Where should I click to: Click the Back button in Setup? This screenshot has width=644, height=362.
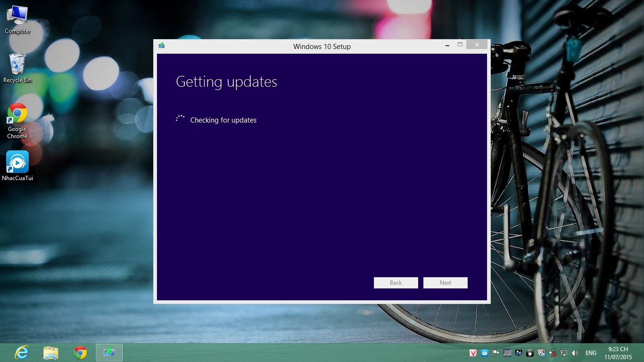click(x=396, y=283)
